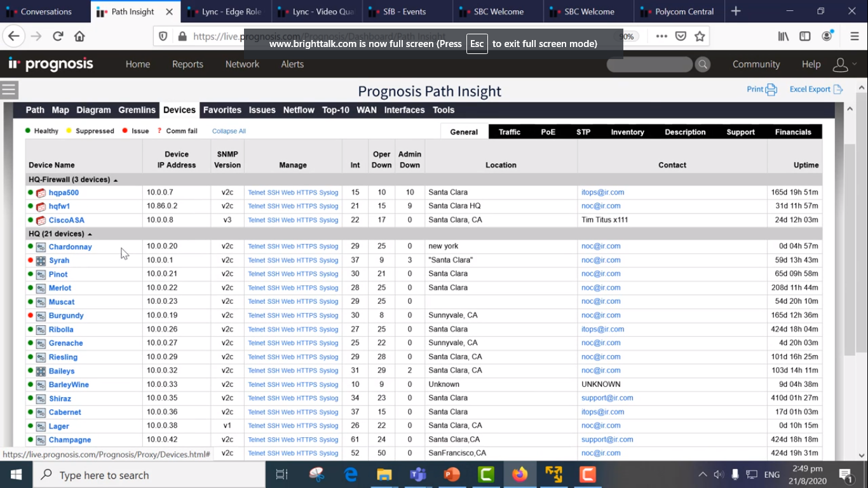Open Windows Start menu
This screenshot has width=868, height=488.
pyautogui.click(x=15, y=475)
